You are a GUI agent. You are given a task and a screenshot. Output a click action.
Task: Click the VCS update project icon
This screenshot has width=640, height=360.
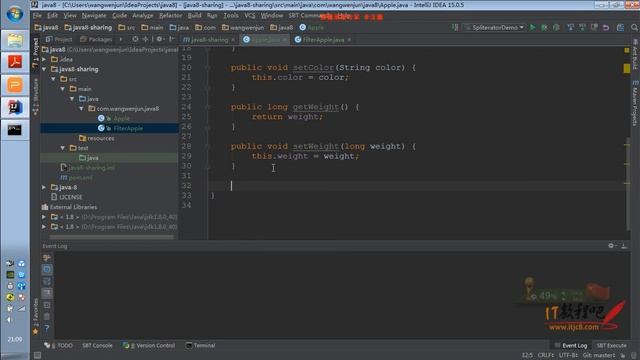coord(571,27)
